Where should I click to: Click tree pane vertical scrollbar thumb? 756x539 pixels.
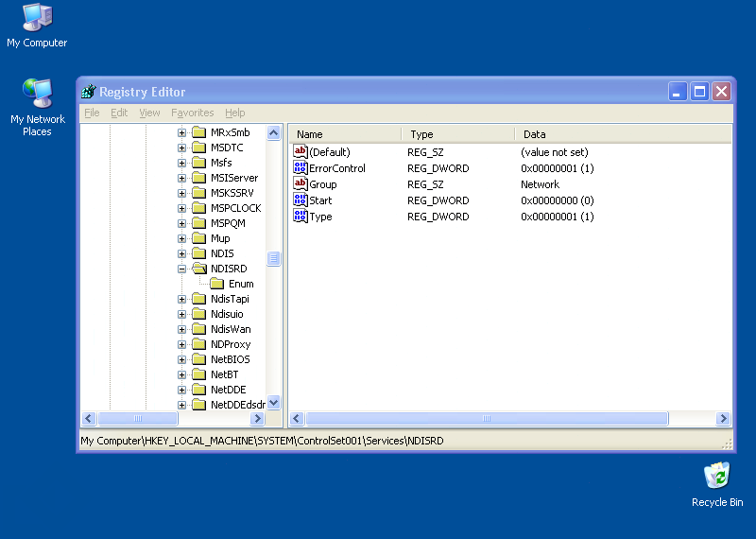[x=273, y=259]
